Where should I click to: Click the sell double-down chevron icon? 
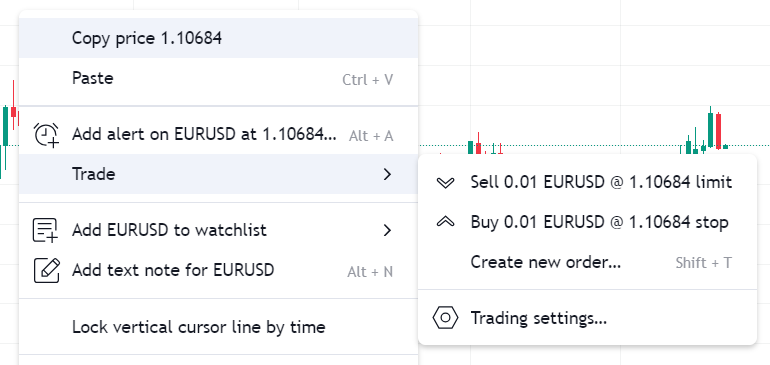(x=445, y=183)
